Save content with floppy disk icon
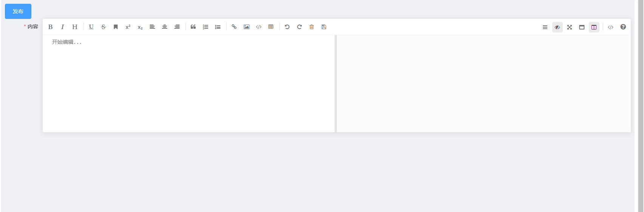 click(324, 27)
